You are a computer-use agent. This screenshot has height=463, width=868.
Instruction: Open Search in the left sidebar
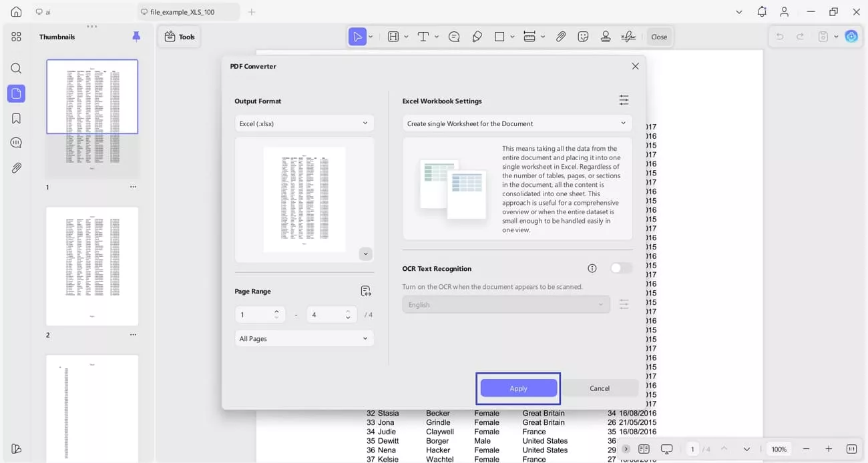(16, 68)
